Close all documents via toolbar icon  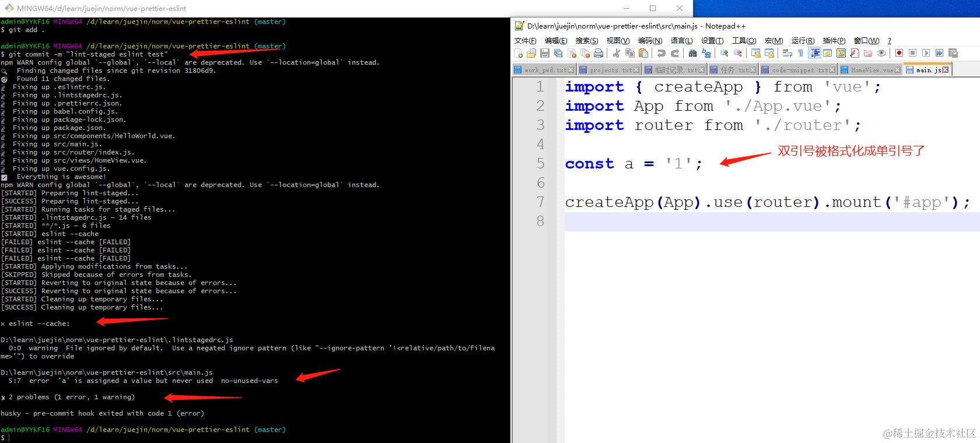pos(585,53)
